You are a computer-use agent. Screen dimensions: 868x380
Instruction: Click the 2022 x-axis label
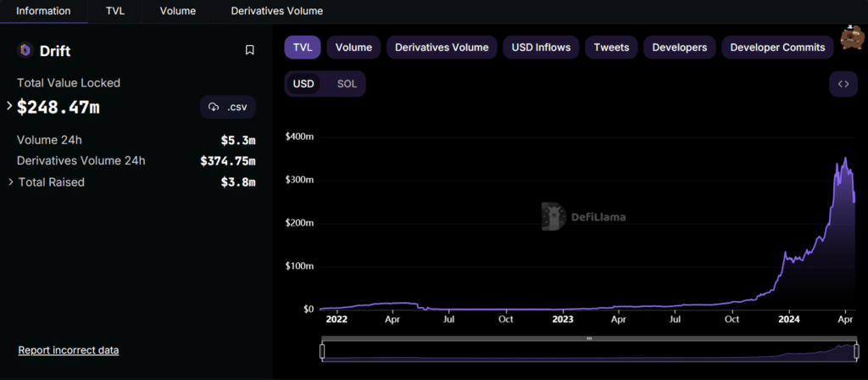[x=336, y=320]
